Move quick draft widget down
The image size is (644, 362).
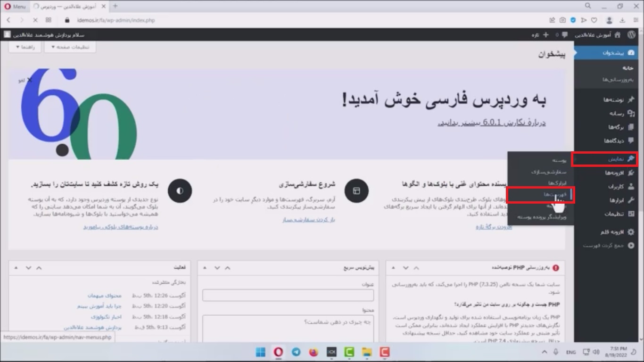217,268
